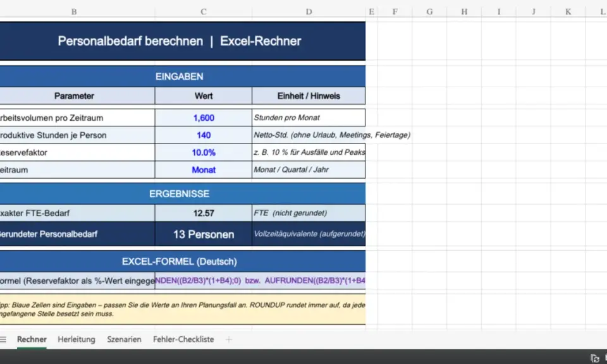Image resolution: width=607 pixels, height=364 pixels.
Task: Open the Herleitung sheet tab
Action: pos(77,339)
